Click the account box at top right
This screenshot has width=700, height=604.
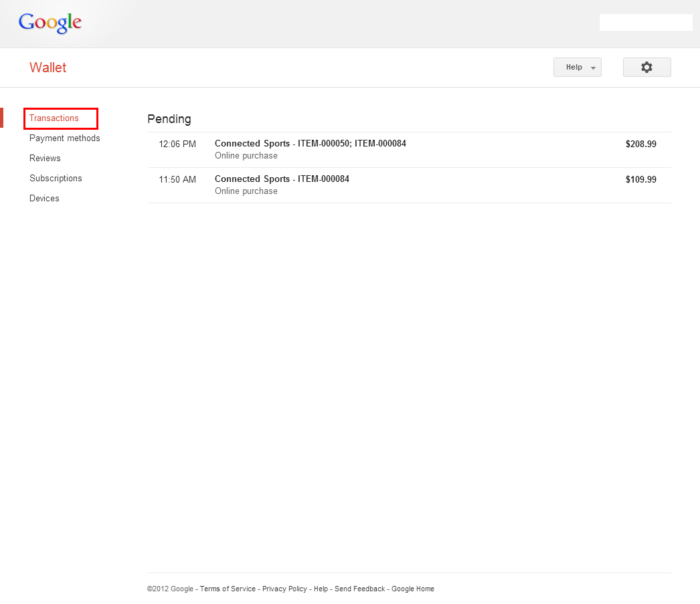[x=646, y=22]
